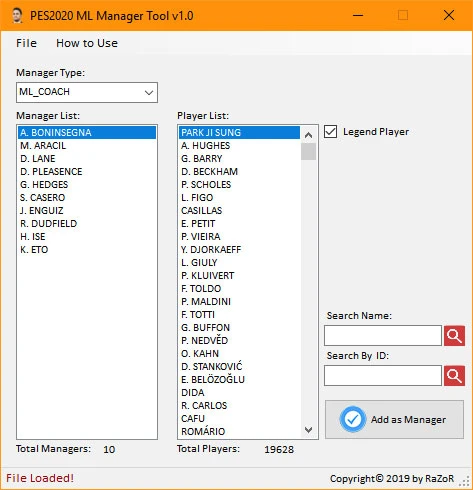Select D. STANKOVIĆ in Player List

pyautogui.click(x=240, y=366)
